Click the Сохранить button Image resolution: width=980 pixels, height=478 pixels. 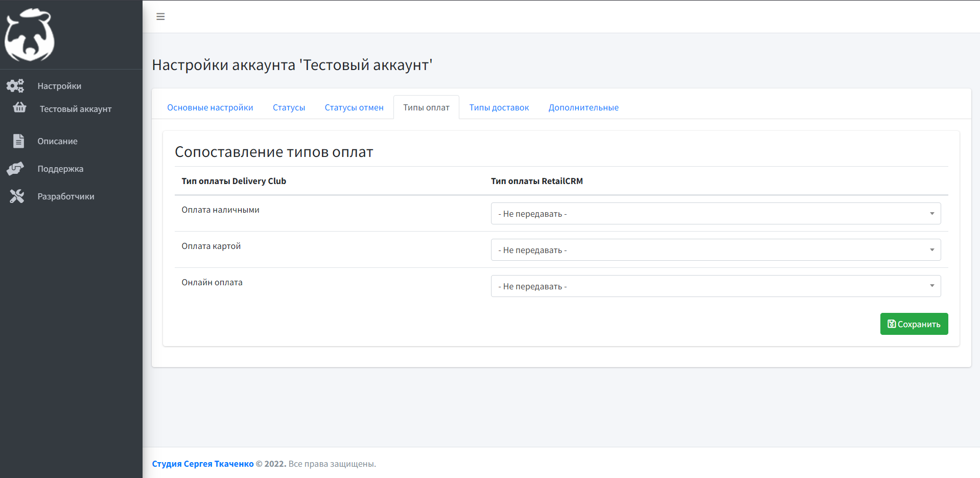tap(914, 324)
